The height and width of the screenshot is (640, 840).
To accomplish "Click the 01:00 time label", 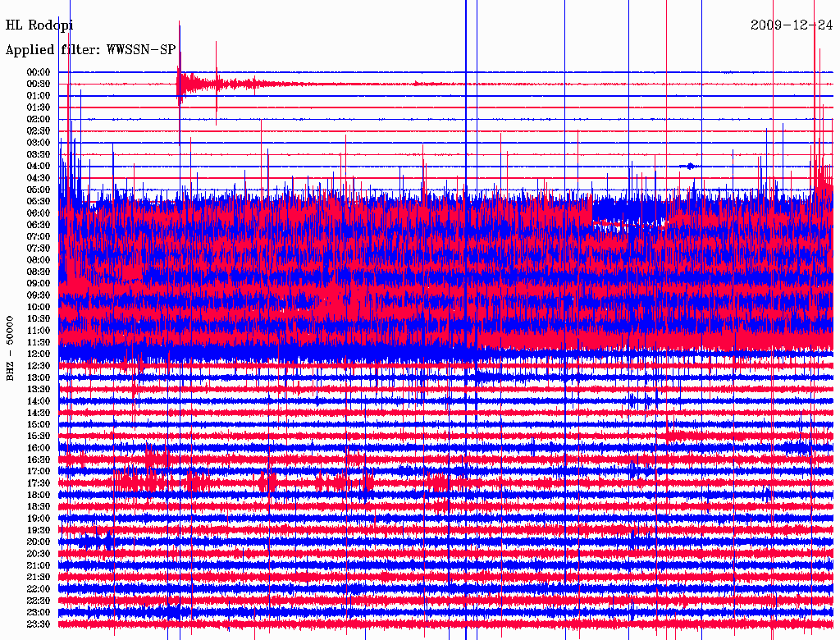I will click(39, 95).
